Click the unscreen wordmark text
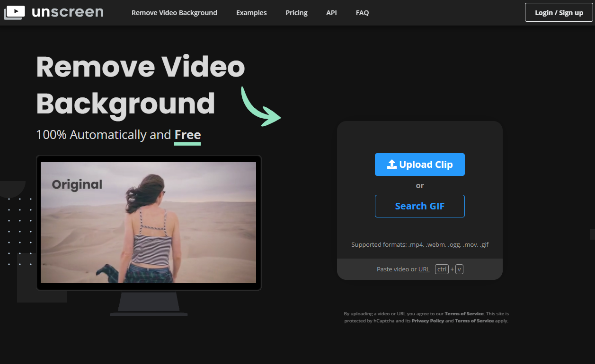Image resolution: width=595 pixels, height=364 pixels. [x=67, y=12]
